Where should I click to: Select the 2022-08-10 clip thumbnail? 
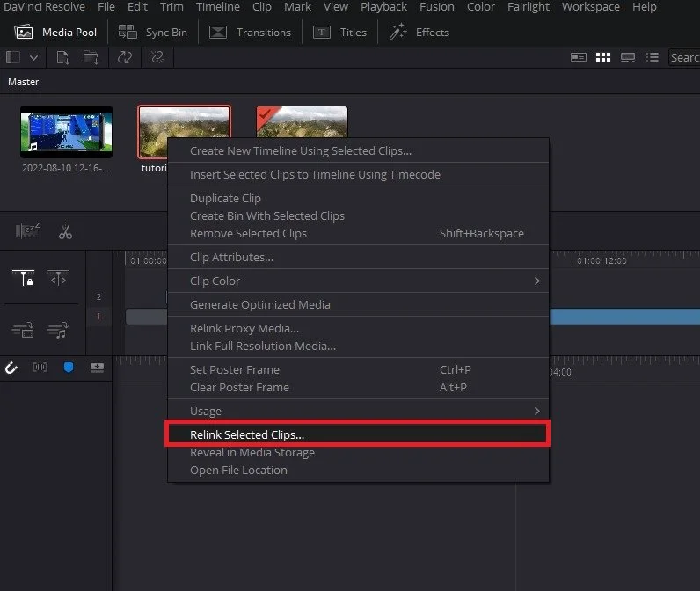coord(66,132)
